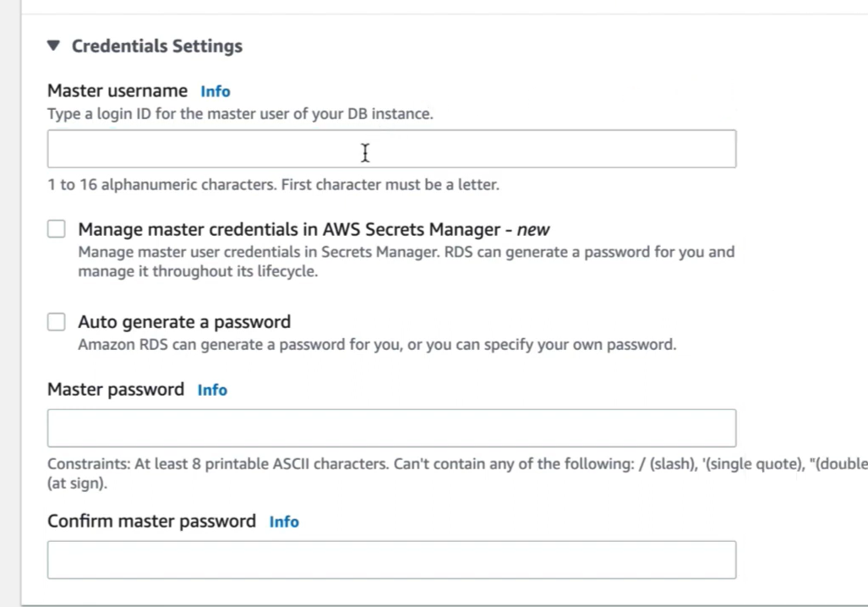This screenshot has height=607, width=868.
Task: Collapse the Credentials Settings disclosure triangle
Action: [54, 46]
